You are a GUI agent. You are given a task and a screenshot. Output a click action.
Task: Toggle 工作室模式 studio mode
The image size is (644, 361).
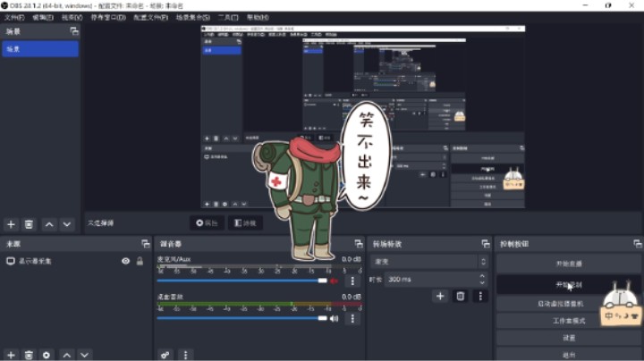pos(569,321)
